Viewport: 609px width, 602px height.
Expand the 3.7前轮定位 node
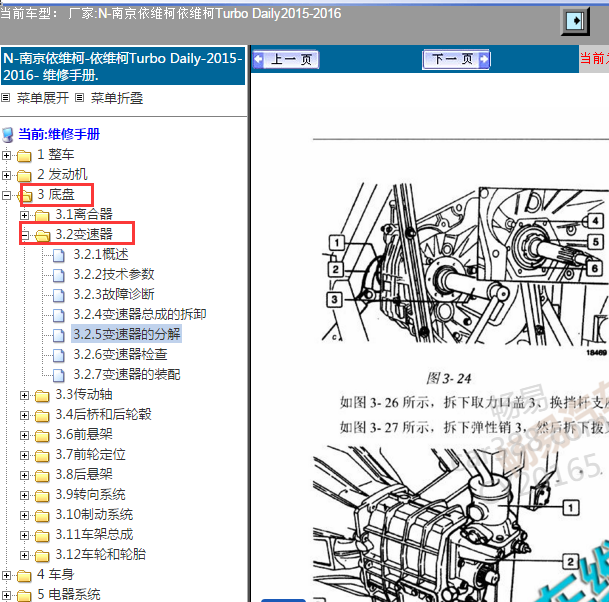coord(24,455)
